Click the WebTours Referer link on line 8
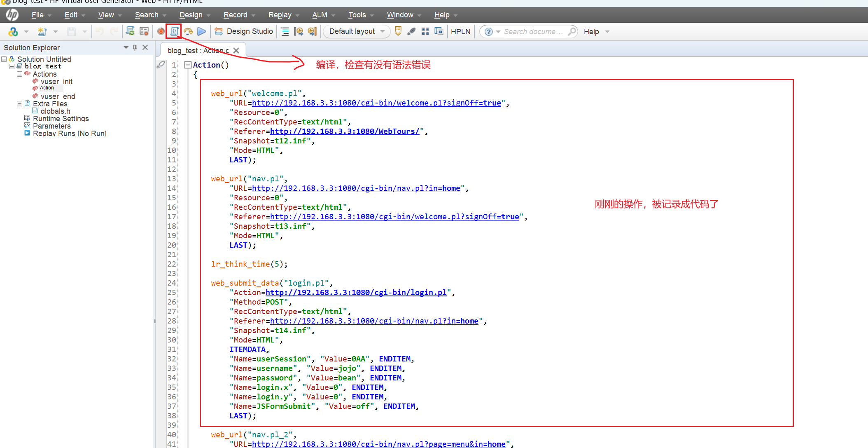This screenshot has width=868, height=448. (345, 131)
